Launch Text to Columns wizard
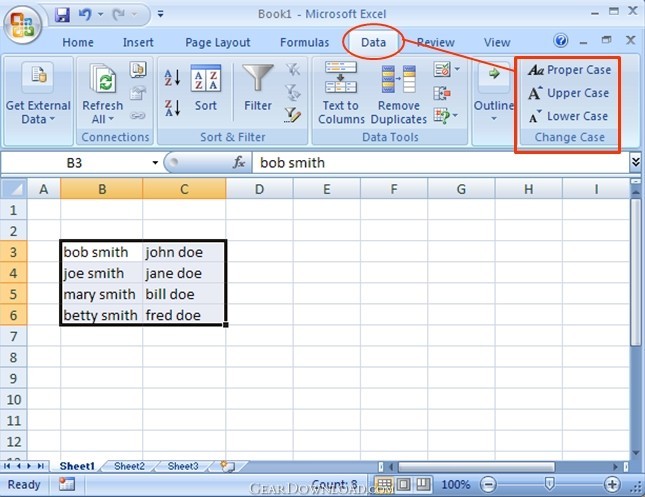This screenshot has width=645, height=497. [x=341, y=93]
